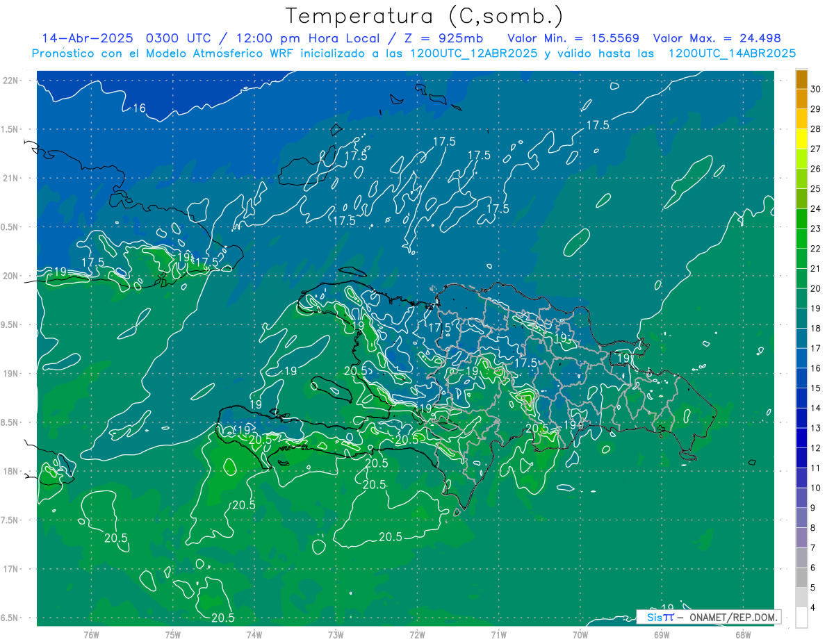
Task: Click the "Temperatura (C,somb.)" map title
Action: (424, 16)
